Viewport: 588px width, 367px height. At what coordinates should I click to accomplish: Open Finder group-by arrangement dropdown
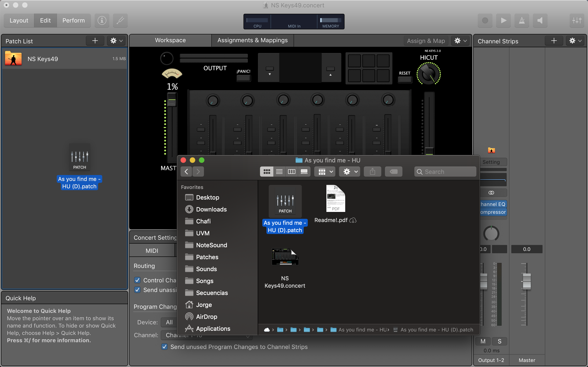click(x=325, y=172)
